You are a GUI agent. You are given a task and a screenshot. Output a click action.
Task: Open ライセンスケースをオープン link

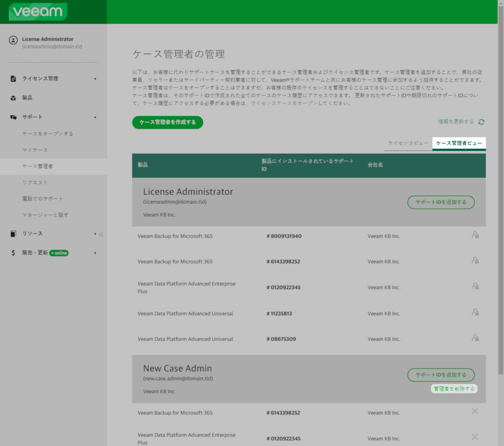click(284, 103)
